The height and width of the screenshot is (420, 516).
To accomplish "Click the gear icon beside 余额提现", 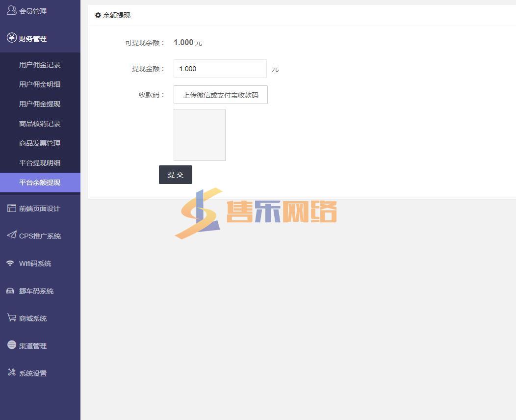I will (x=98, y=15).
